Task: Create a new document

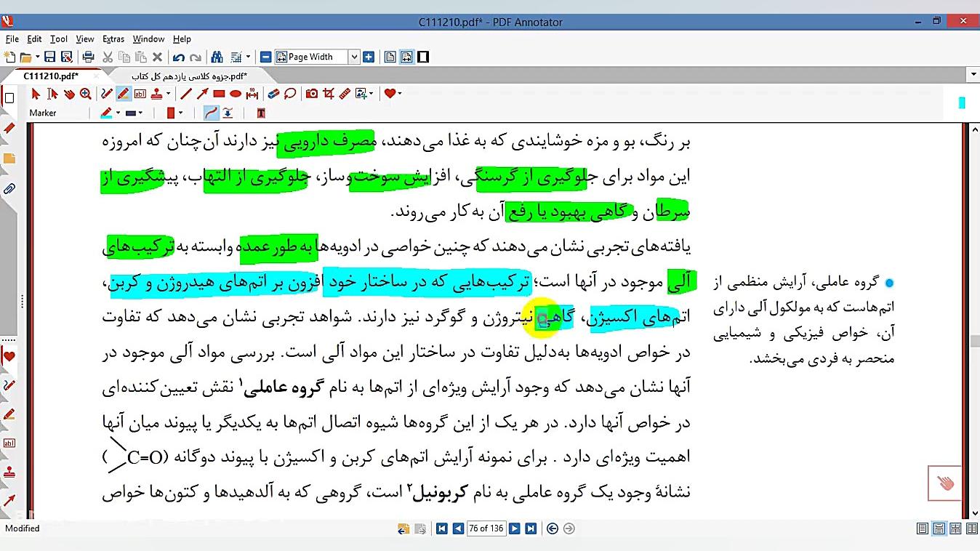Action: [9, 57]
